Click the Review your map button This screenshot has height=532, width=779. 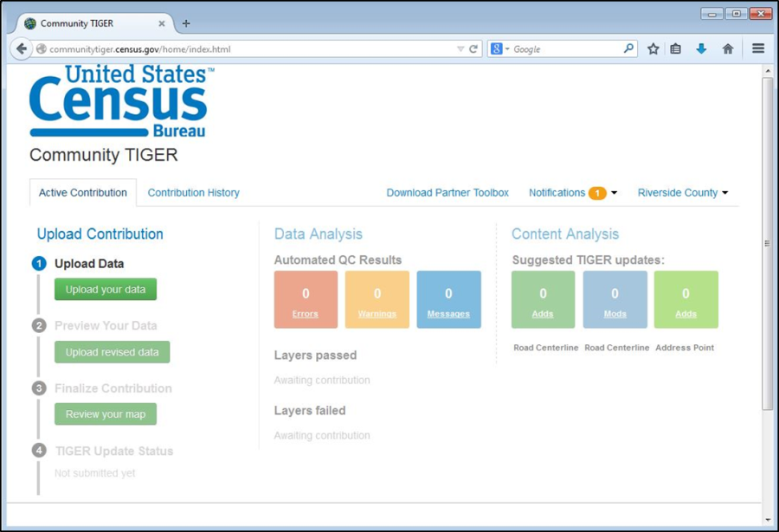click(106, 413)
